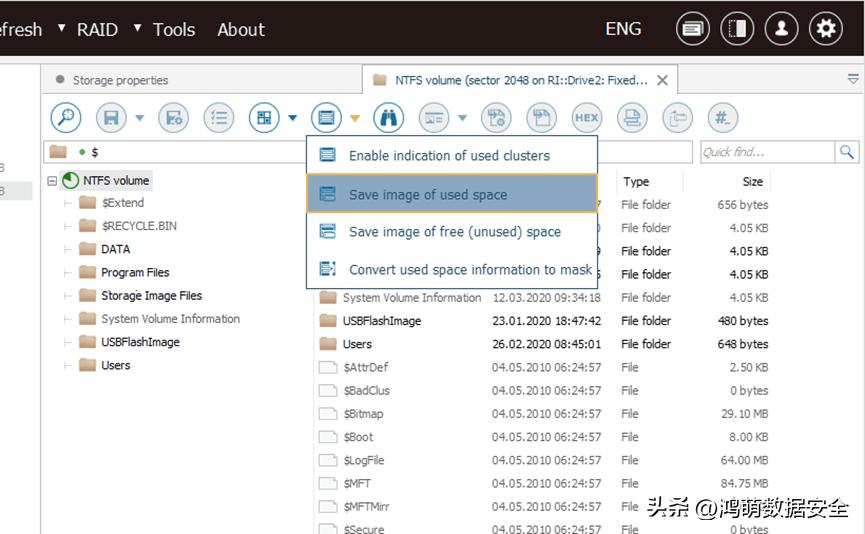Select the USBFlashImage folder in tree
865x534 pixels.
[140, 342]
